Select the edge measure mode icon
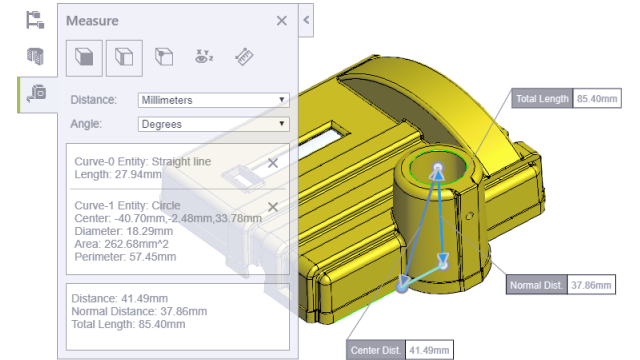 [124, 58]
